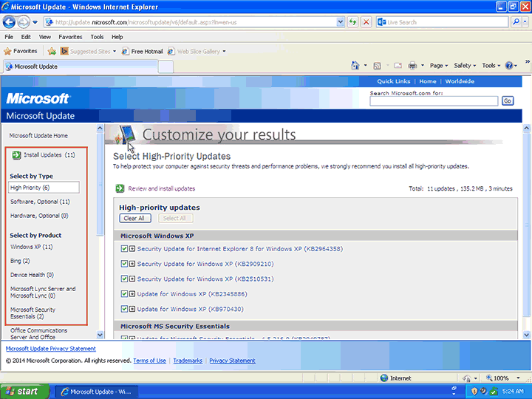Expand details for KB2909210 update
This screenshot has height=399, width=532.
132,264
